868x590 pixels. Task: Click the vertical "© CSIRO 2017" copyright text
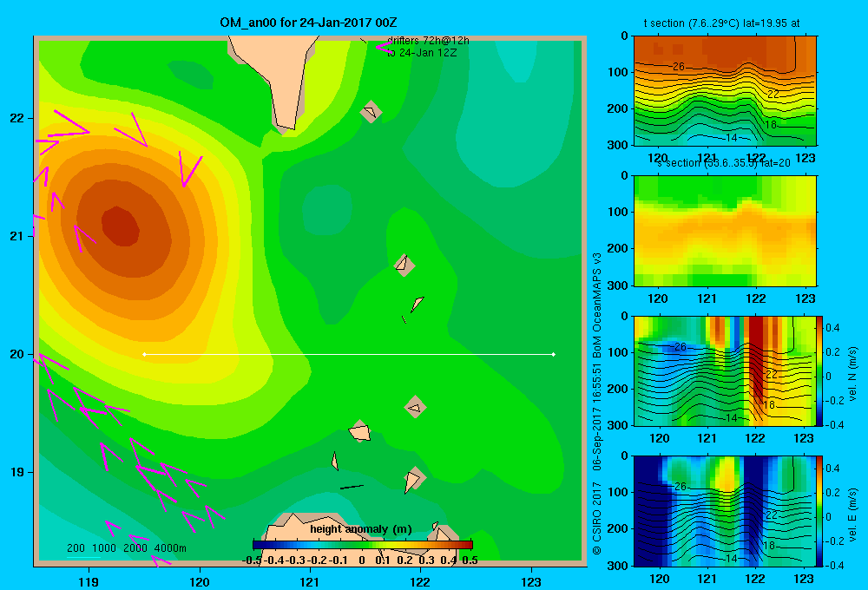point(597,519)
